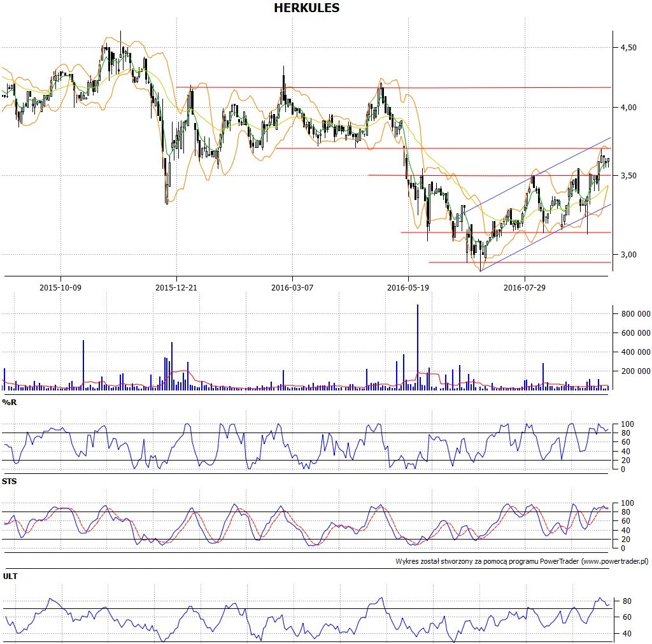Screen dimensions: 652x644
Task: Select the 2016-07-29 date label
Action: [525, 287]
